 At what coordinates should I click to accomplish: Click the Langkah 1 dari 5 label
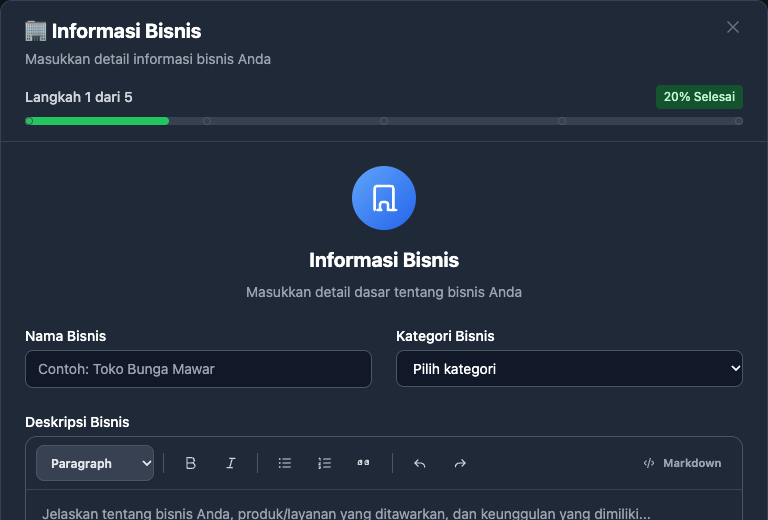pos(79,97)
